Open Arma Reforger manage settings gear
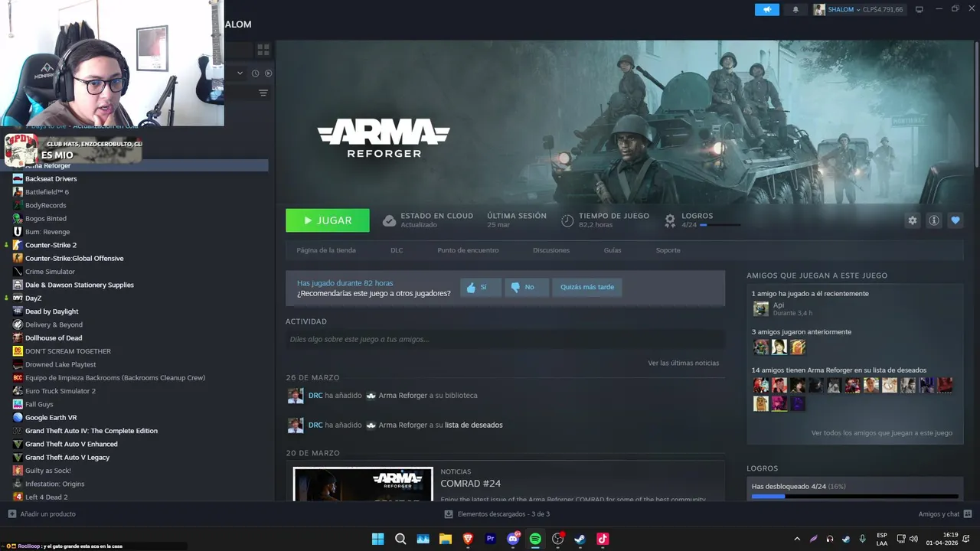Image resolution: width=980 pixels, height=551 pixels. [x=912, y=220]
